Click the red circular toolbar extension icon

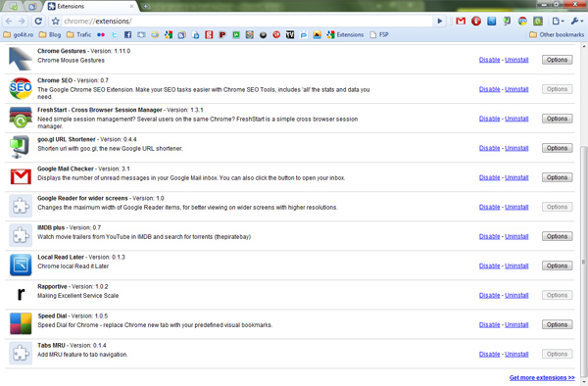476,22
